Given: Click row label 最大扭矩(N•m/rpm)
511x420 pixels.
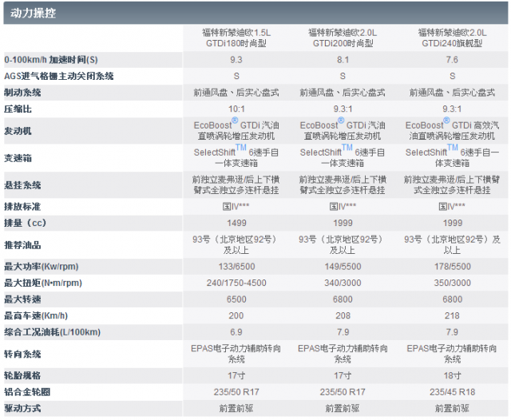Looking at the screenshot, I should [x=43, y=283].
